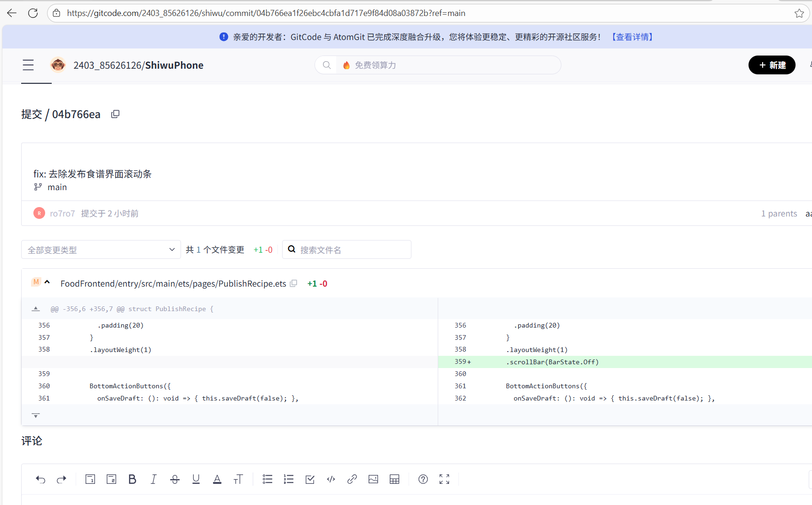Insert a task checklist

coord(310,479)
